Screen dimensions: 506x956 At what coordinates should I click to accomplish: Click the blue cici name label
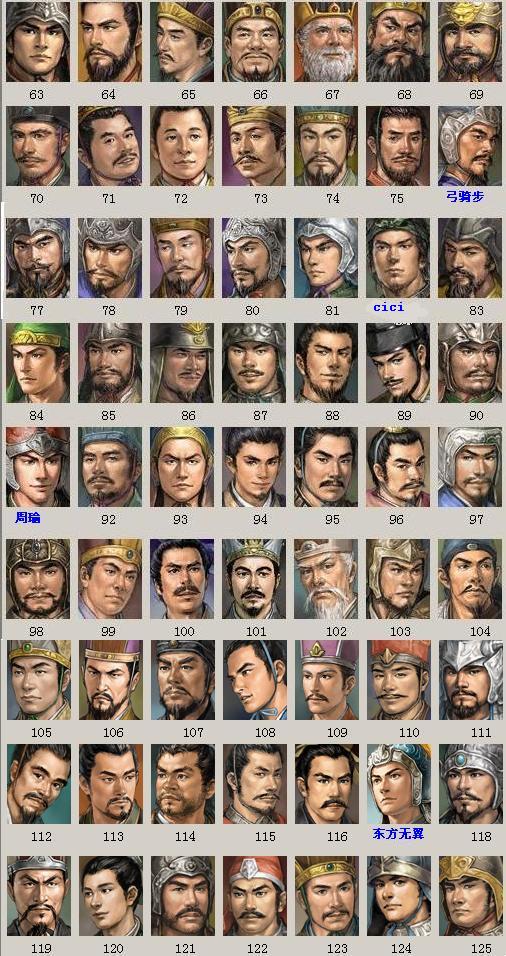(388, 307)
